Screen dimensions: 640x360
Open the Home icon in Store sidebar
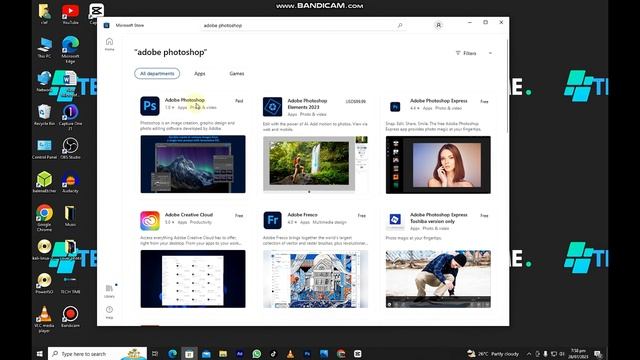pyautogui.click(x=109, y=44)
